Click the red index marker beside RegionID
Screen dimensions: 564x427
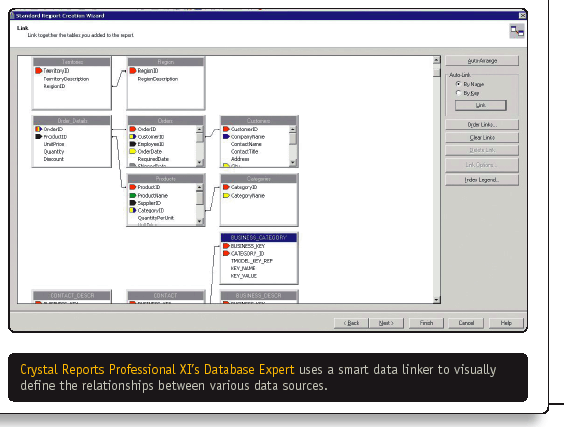point(133,71)
